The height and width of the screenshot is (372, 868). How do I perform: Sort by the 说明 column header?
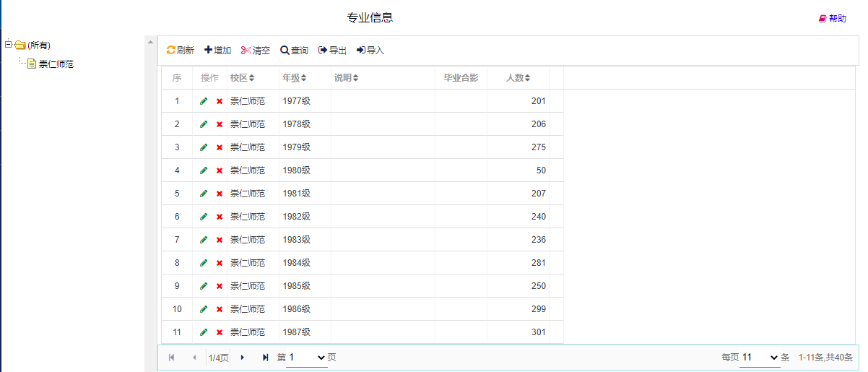coord(346,78)
